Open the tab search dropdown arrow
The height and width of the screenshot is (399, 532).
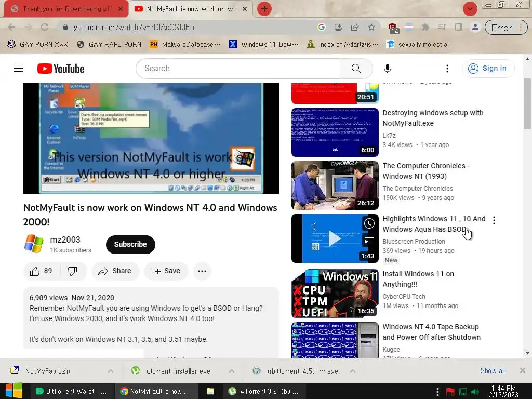pos(470,9)
